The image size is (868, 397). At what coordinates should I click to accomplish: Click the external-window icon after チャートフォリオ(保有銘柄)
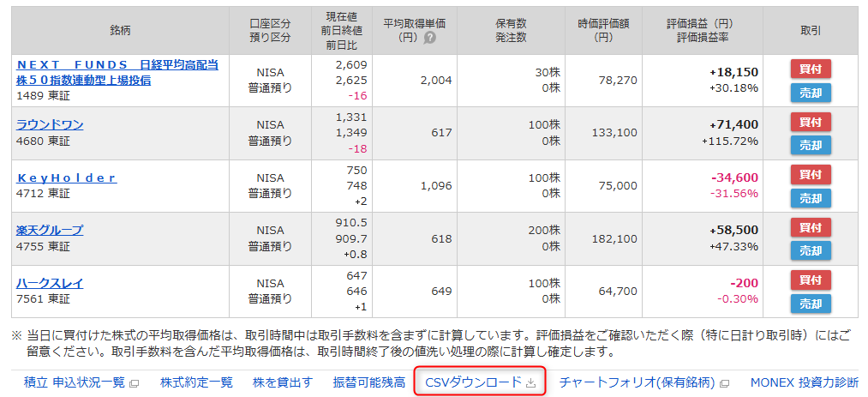[x=725, y=383]
